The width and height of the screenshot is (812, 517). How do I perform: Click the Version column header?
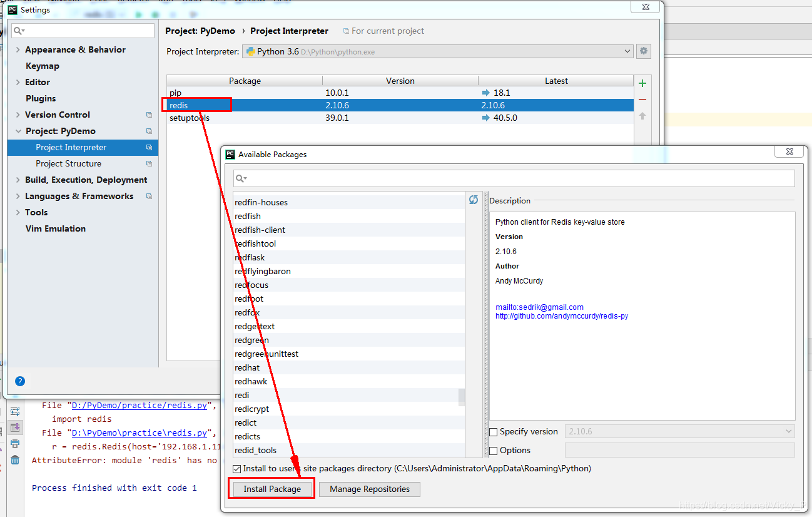400,81
